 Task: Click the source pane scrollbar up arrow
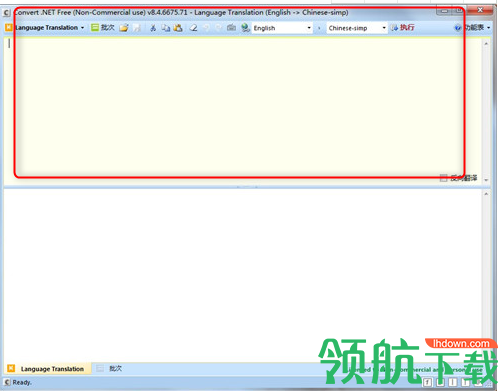(486, 44)
